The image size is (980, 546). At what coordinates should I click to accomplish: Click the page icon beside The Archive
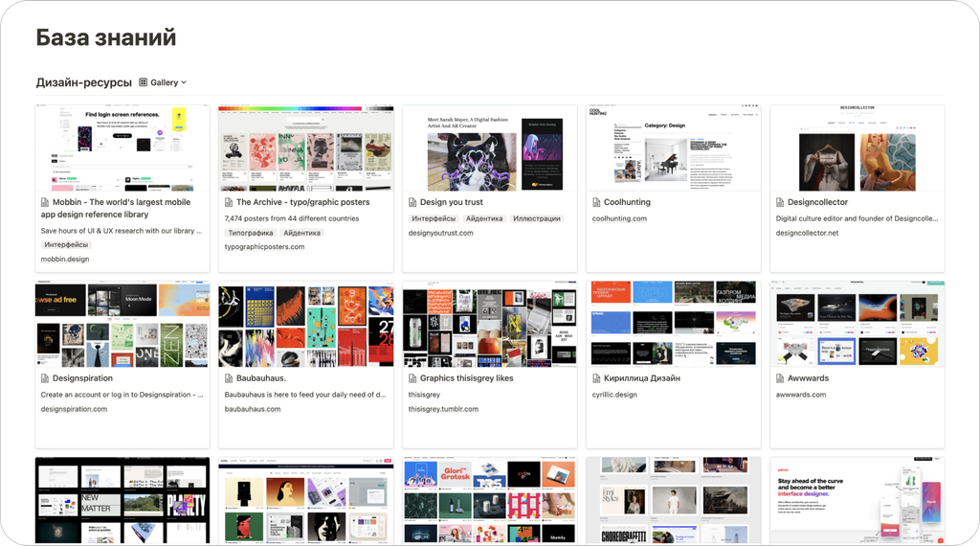[x=229, y=202]
